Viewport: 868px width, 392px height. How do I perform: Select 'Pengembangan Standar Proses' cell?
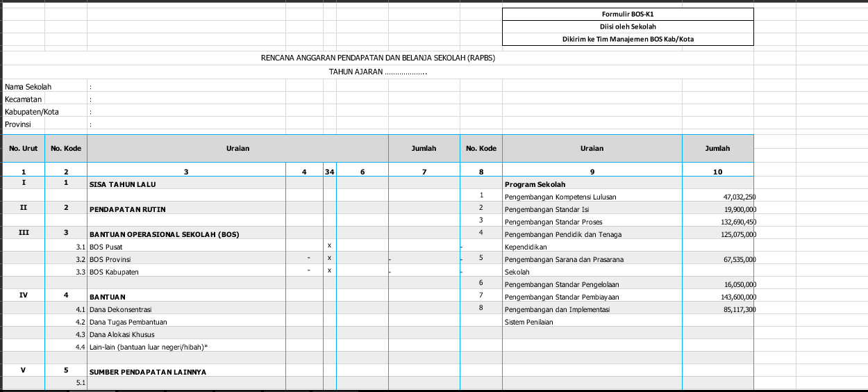(592, 222)
